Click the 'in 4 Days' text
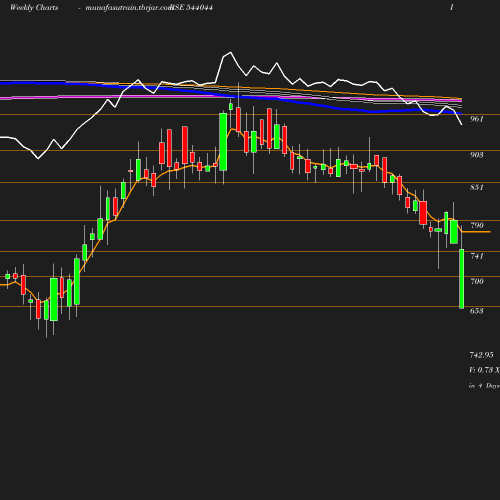Image resolution: width=500 pixels, height=500 pixels. 484,386
